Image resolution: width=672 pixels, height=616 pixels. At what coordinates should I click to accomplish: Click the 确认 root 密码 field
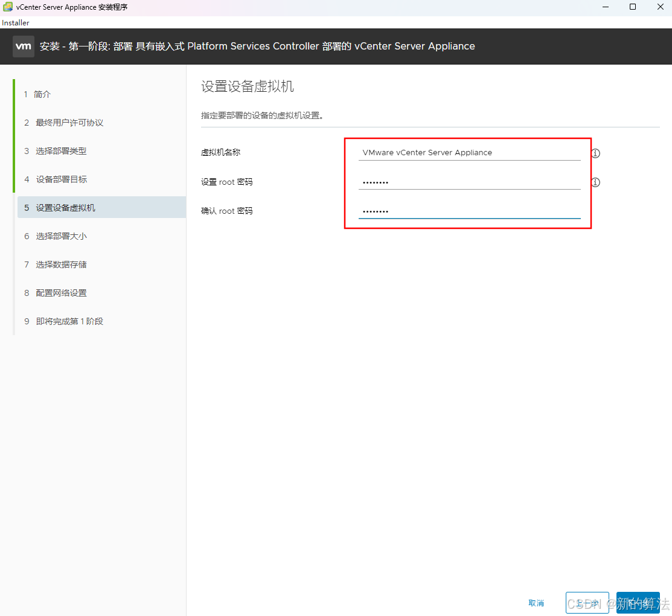469,211
